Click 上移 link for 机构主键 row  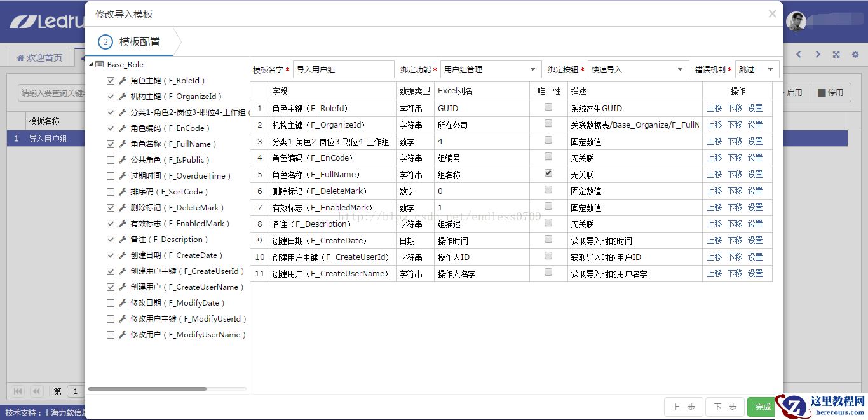[x=715, y=125]
